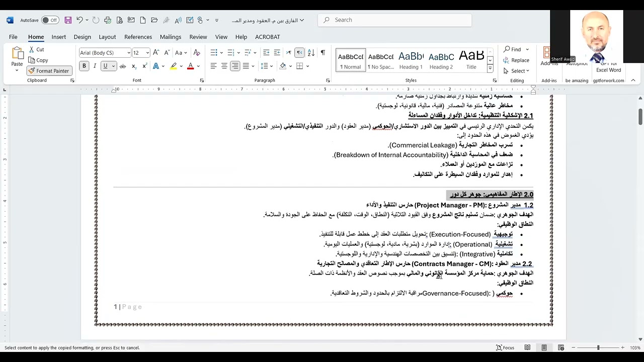Toggle Italic formatting
Image resolution: width=644 pixels, height=362 pixels.
[95, 66]
